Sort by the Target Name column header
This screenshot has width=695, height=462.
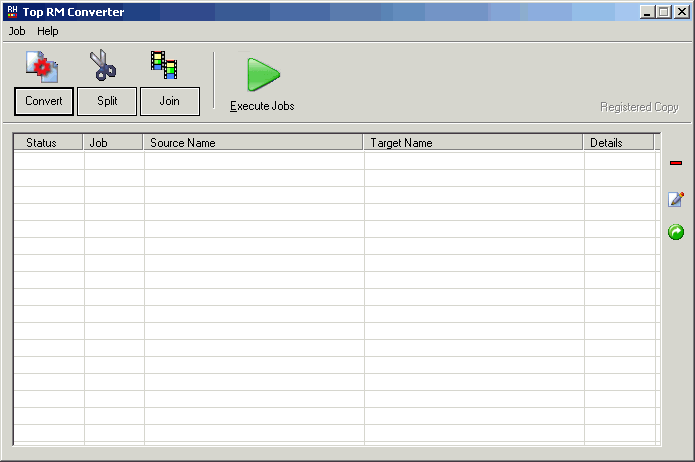pyautogui.click(x=473, y=143)
